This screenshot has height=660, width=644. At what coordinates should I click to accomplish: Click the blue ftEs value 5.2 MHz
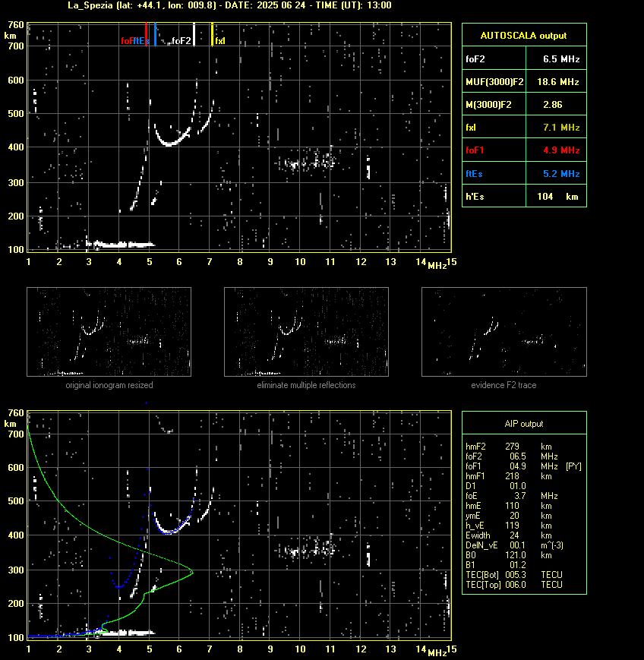point(561,173)
